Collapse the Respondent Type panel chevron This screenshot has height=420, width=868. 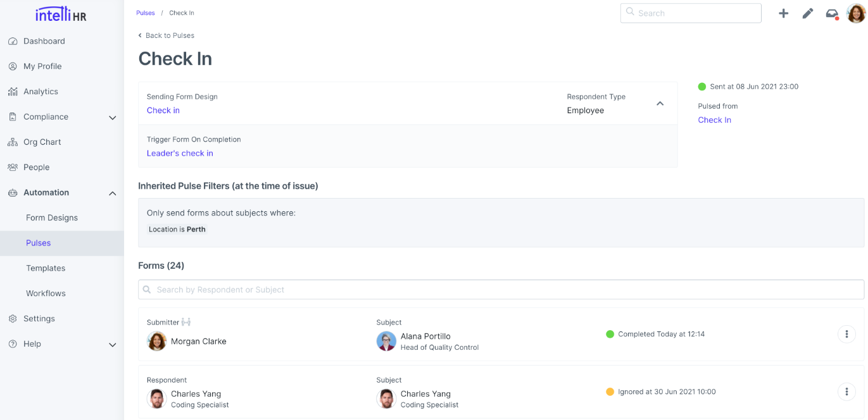coord(660,103)
